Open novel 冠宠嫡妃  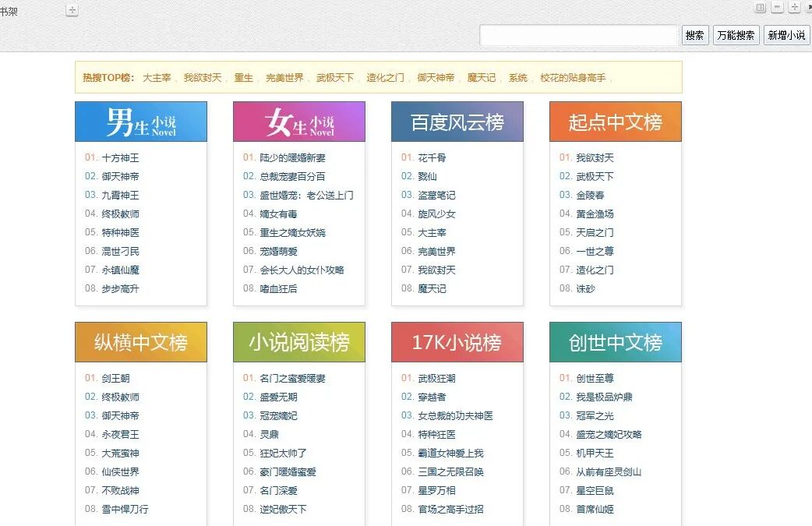pos(279,415)
